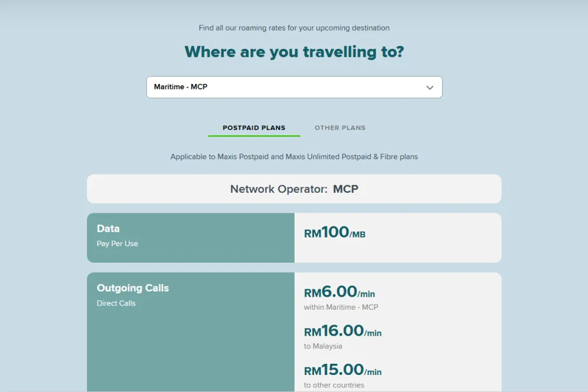This screenshot has height=392, width=588.
Task: Open the Maritime - MCP destination dropdown
Action: 295,88
